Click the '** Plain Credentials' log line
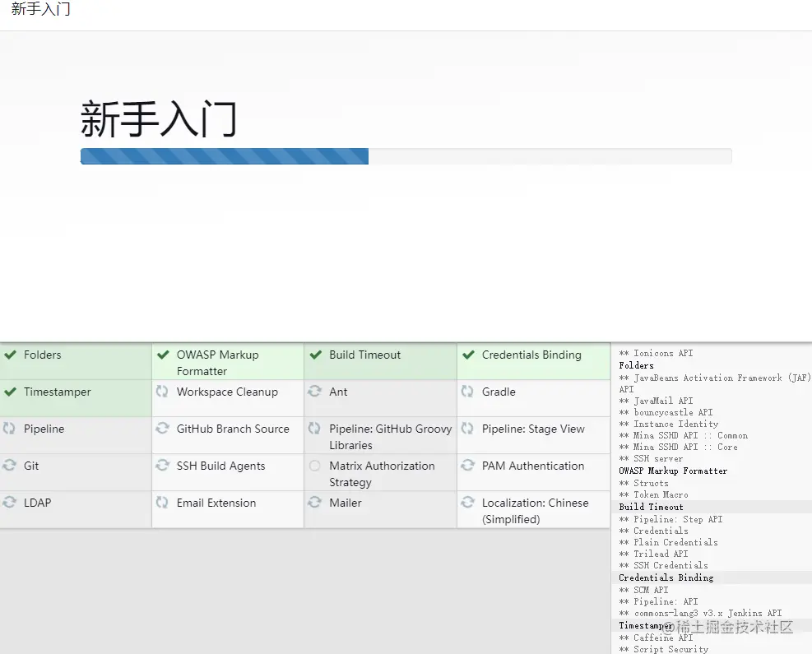The width and height of the screenshot is (812, 654). [669, 543]
